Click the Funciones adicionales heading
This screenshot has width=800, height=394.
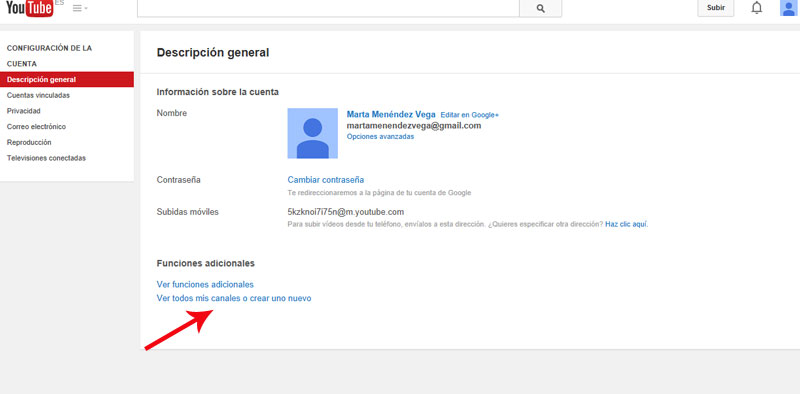pyautogui.click(x=206, y=264)
